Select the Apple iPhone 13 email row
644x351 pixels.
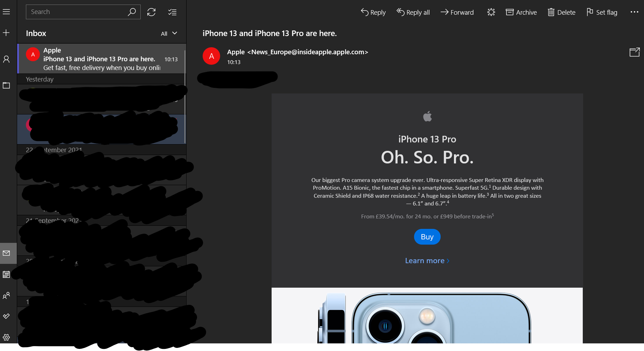click(102, 59)
